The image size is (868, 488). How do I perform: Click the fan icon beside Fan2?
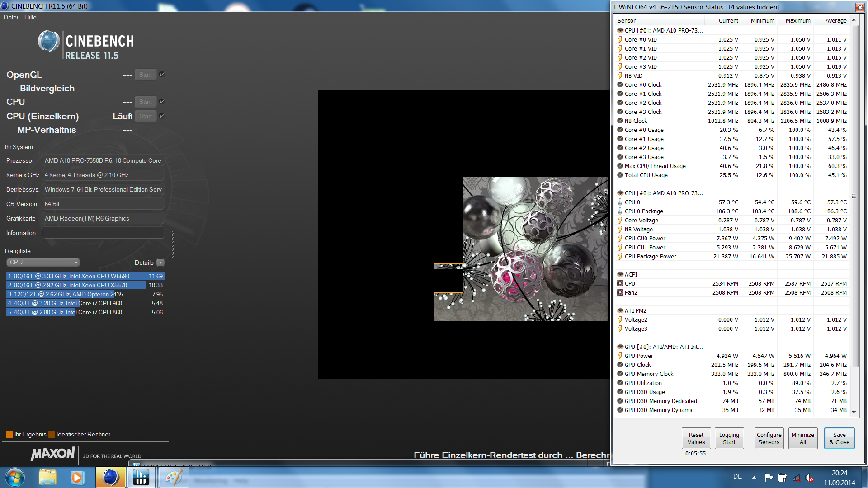[620, 293]
